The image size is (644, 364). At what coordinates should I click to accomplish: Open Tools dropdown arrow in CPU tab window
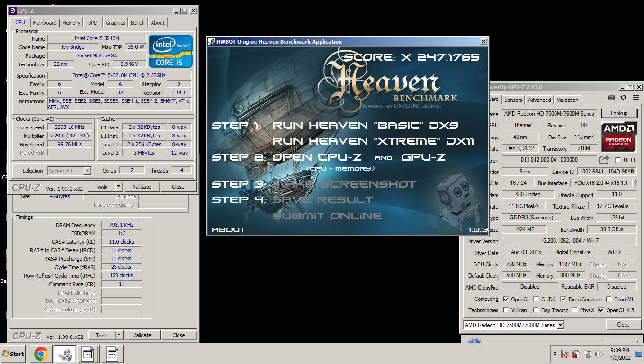(x=118, y=187)
